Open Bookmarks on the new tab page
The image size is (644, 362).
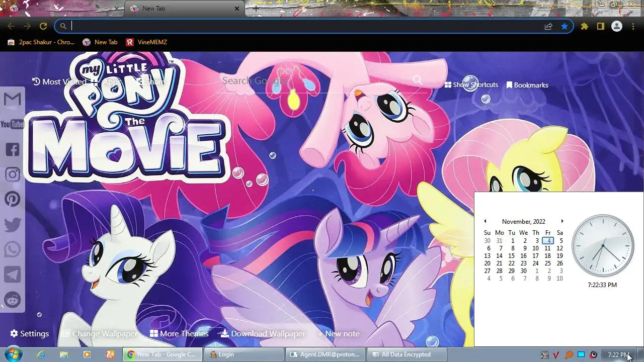click(527, 85)
